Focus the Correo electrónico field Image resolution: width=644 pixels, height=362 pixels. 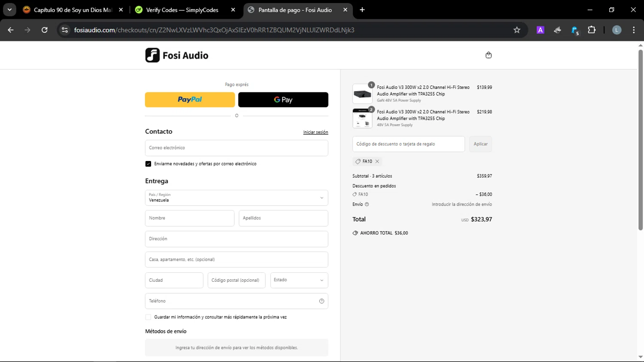click(237, 148)
